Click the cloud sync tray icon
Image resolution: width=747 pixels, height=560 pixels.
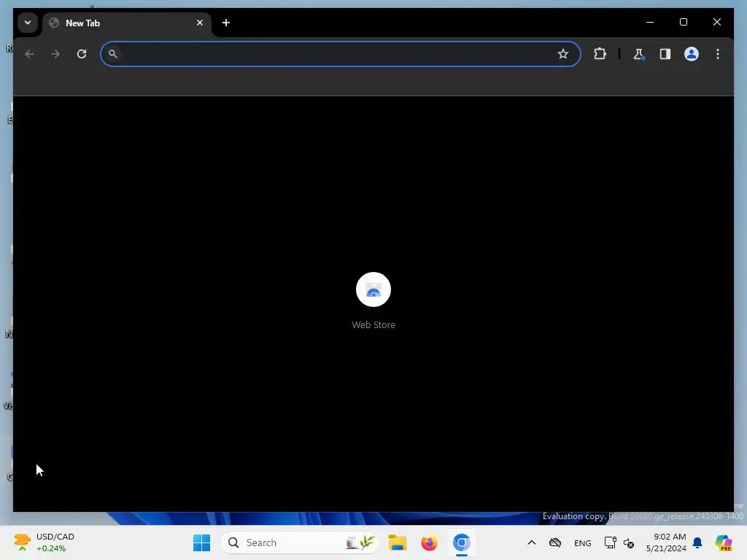point(555,542)
